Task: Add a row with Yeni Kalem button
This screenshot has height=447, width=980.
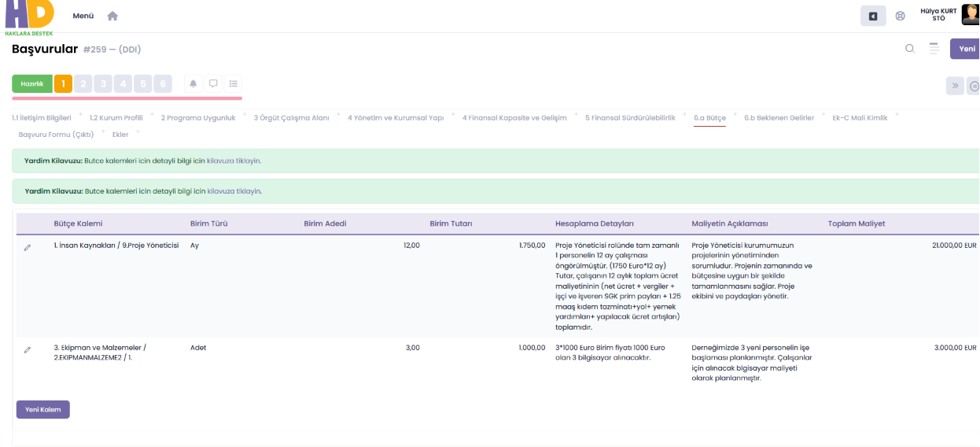Action: tap(43, 409)
